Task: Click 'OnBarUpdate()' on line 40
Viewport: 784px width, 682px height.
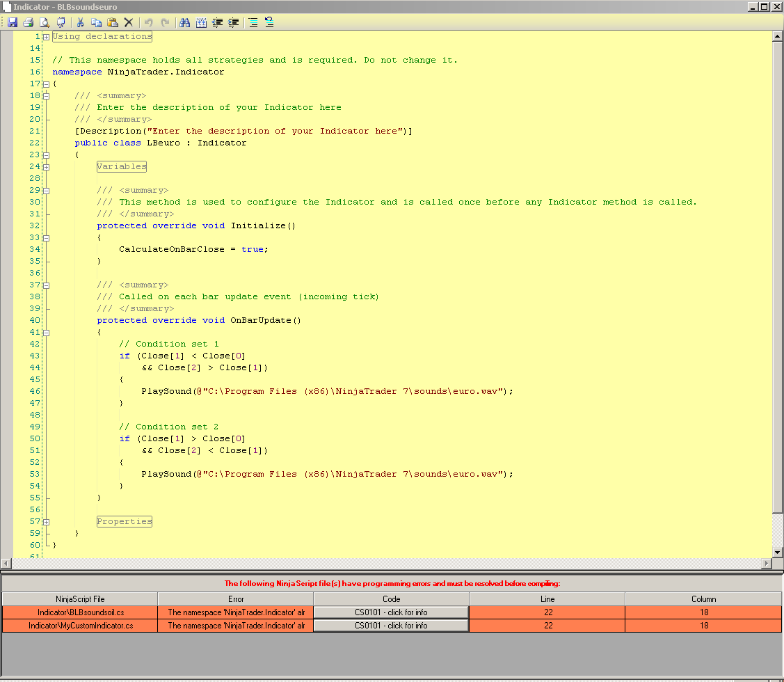Action: [266, 321]
